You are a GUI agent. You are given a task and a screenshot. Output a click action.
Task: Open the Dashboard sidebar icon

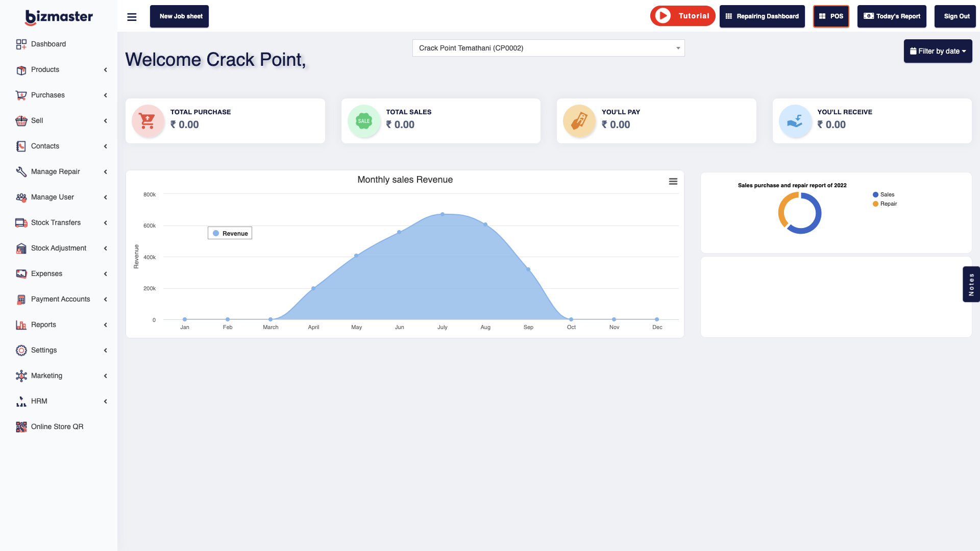(21, 44)
